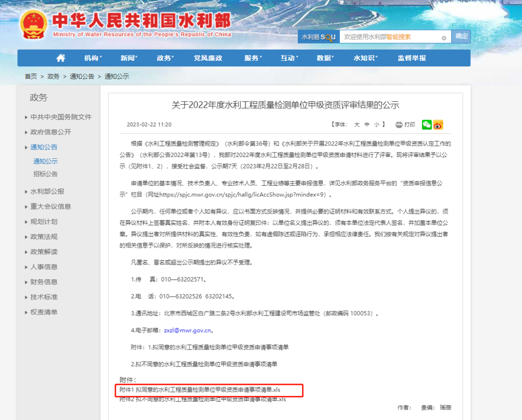The height and width of the screenshot is (420, 522).
Task: Select 通知公告 in sidebar
Action: [x=44, y=147]
